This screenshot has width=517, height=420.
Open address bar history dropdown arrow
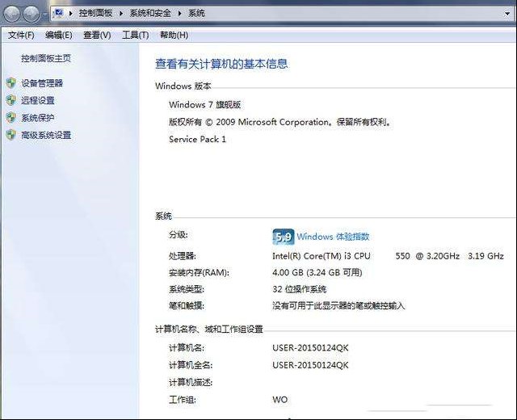(x=507, y=14)
